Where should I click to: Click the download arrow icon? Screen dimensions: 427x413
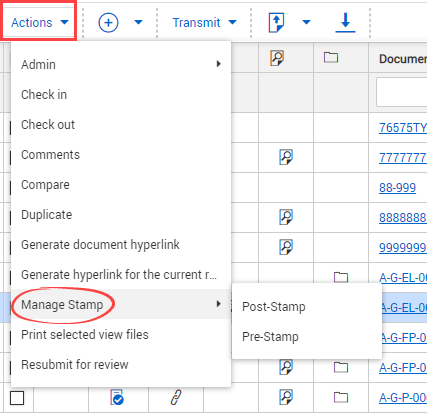[345, 23]
